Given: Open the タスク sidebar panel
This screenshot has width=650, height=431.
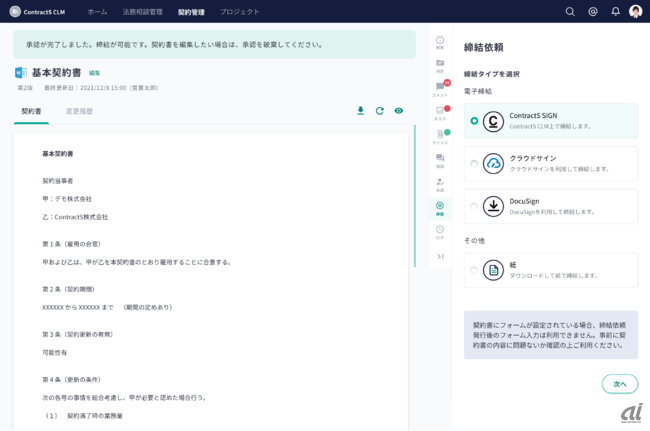Looking at the screenshot, I should click(440, 113).
